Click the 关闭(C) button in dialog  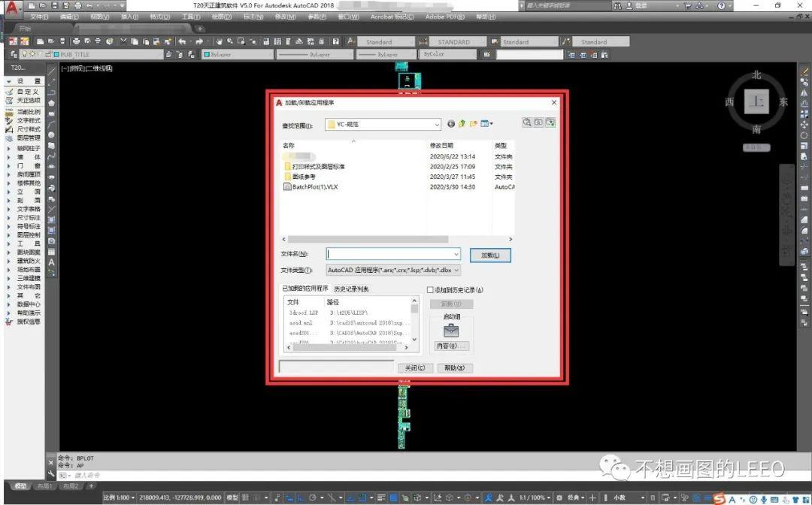pyautogui.click(x=414, y=368)
